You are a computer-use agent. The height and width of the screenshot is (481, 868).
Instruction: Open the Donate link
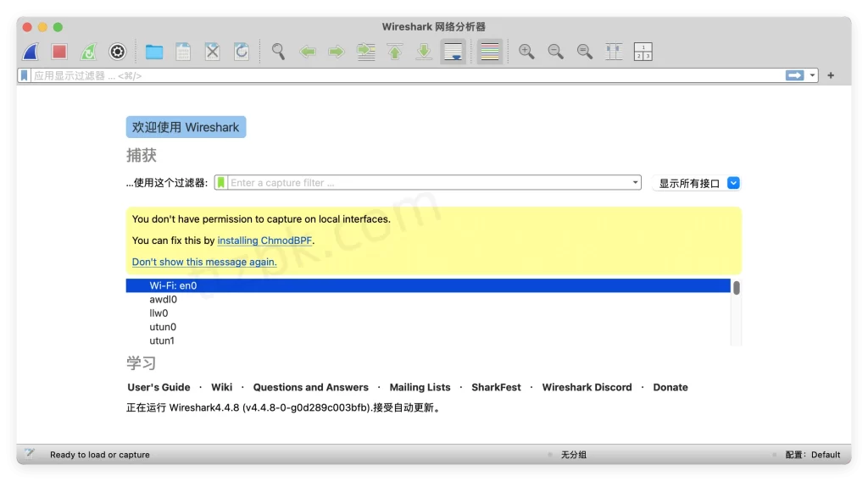[x=670, y=388]
